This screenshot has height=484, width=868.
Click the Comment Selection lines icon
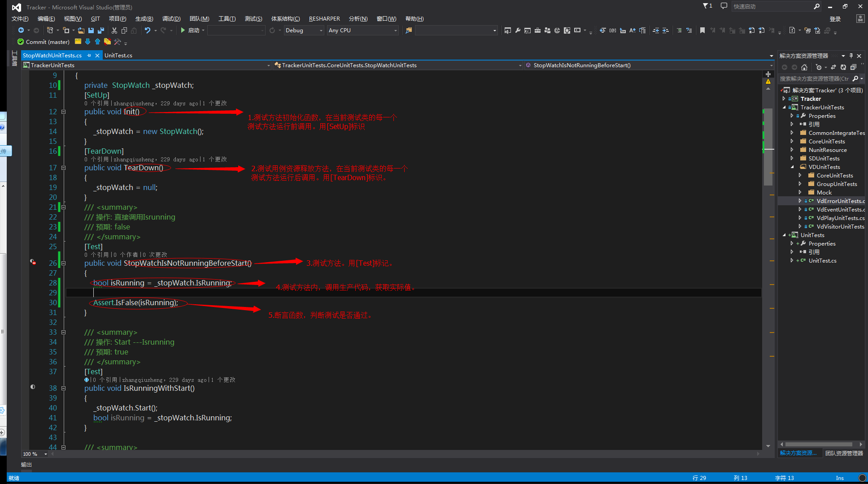(679, 30)
